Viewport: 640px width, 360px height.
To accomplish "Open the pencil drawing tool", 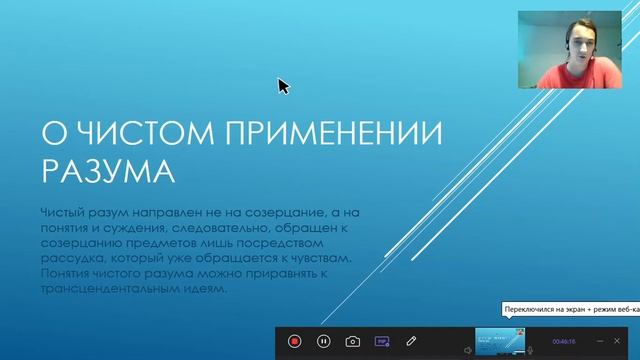I will 411,341.
